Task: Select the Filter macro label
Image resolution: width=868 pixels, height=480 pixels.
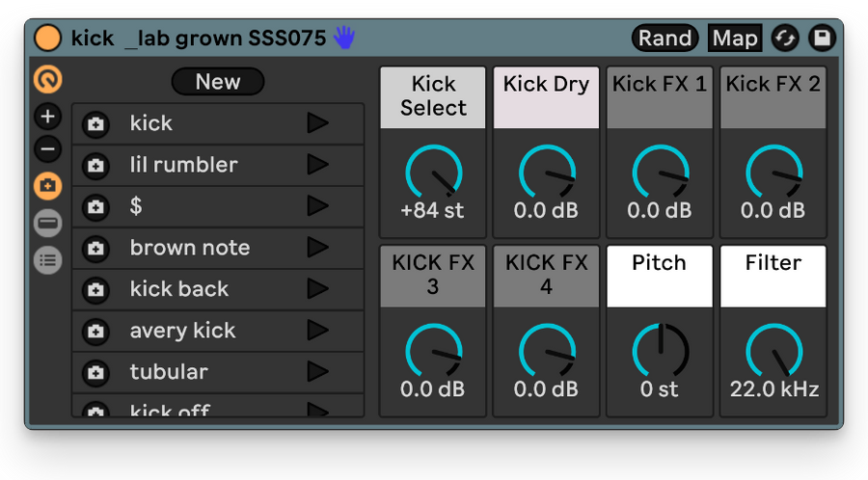Action: click(773, 276)
